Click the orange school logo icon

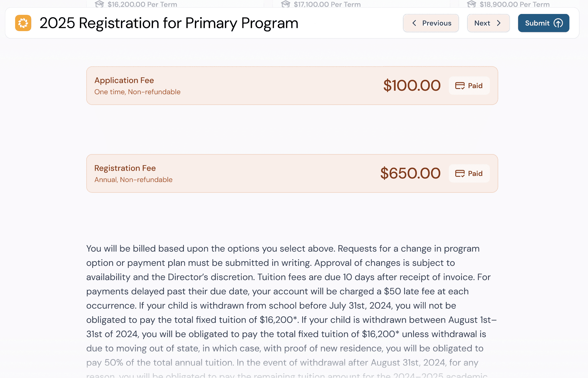pos(23,23)
